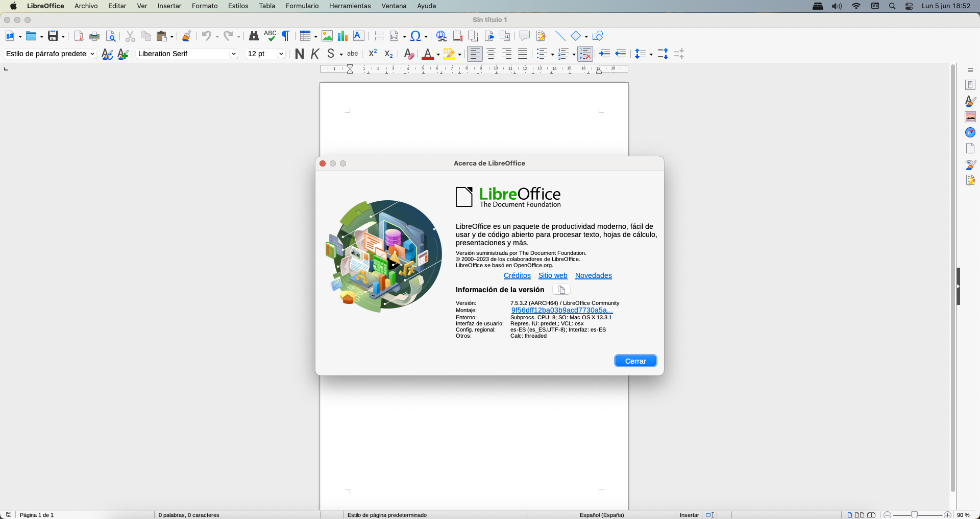Insert chart icon
Screen dimensions: 980x519
[x=343, y=36]
